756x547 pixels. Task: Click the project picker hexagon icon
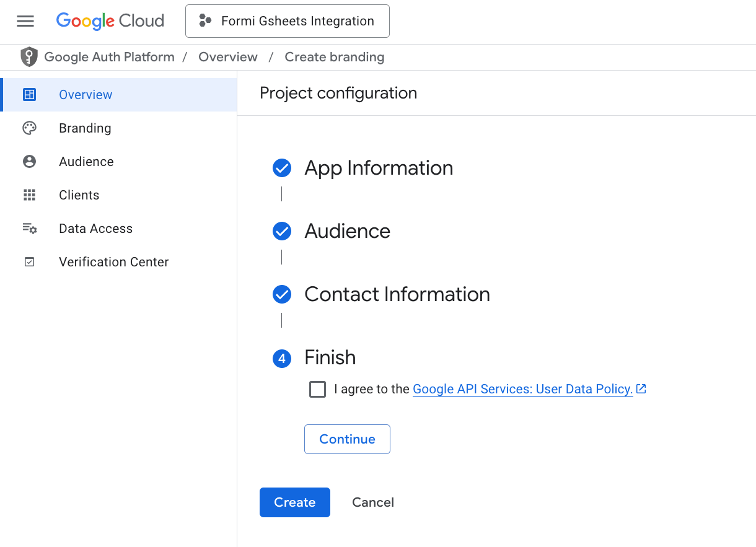(204, 21)
